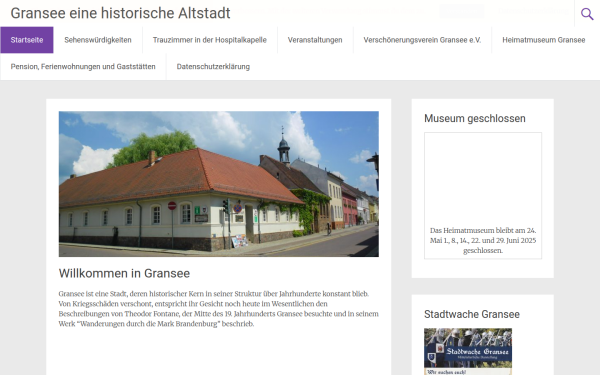The image size is (600, 375).
Task: Open the Heimatmuseum Gransee menu item
Action: point(543,40)
